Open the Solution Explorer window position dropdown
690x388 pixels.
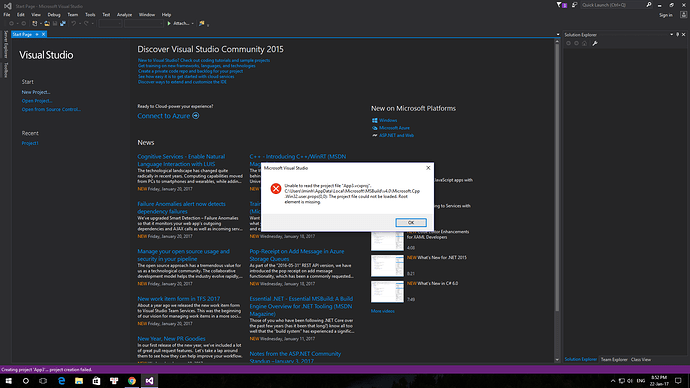[x=672, y=34]
